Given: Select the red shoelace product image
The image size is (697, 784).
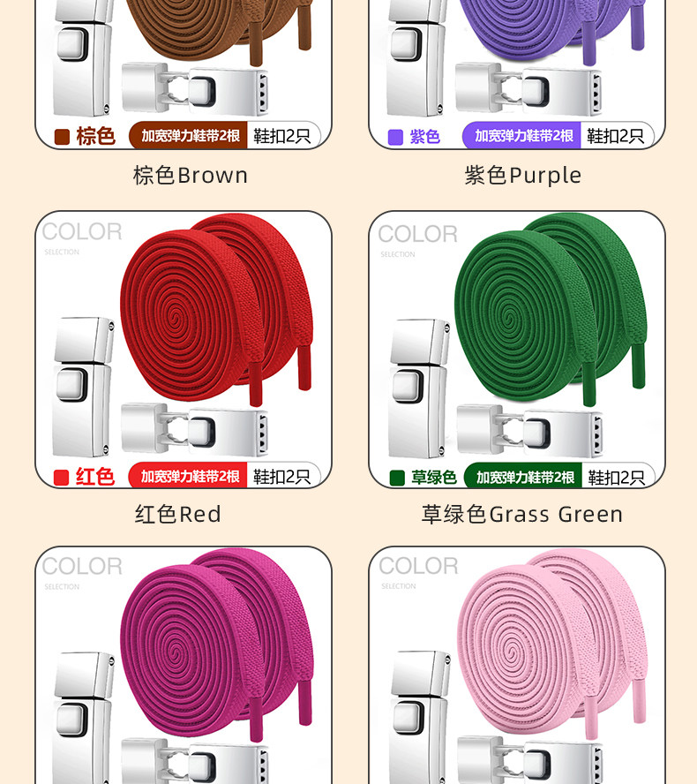Looking at the screenshot, I should point(184,350).
